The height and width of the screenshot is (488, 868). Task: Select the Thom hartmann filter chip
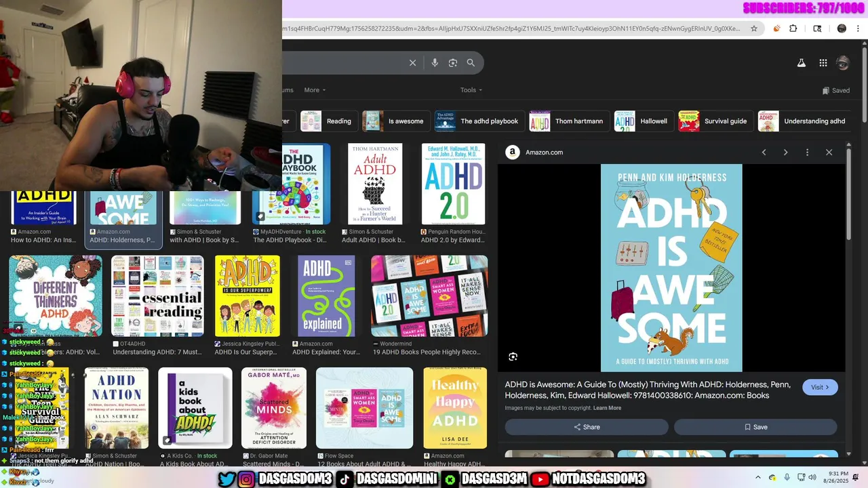(x=569, y=121)
